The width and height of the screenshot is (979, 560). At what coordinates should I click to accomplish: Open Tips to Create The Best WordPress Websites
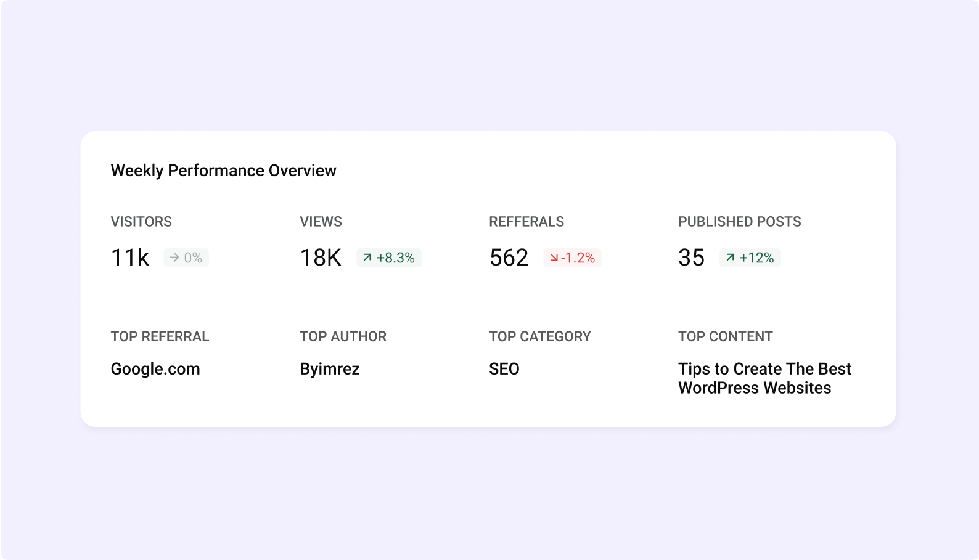[x=764, y=378]
